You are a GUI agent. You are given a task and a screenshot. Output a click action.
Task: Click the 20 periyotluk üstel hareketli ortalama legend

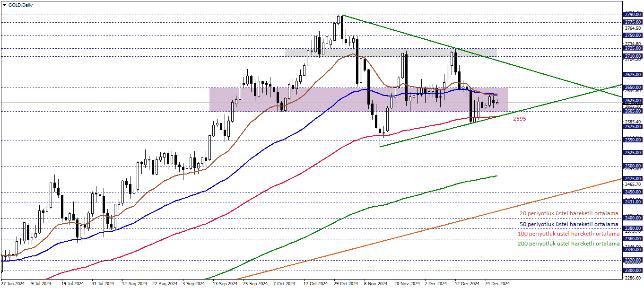(569, 214)
